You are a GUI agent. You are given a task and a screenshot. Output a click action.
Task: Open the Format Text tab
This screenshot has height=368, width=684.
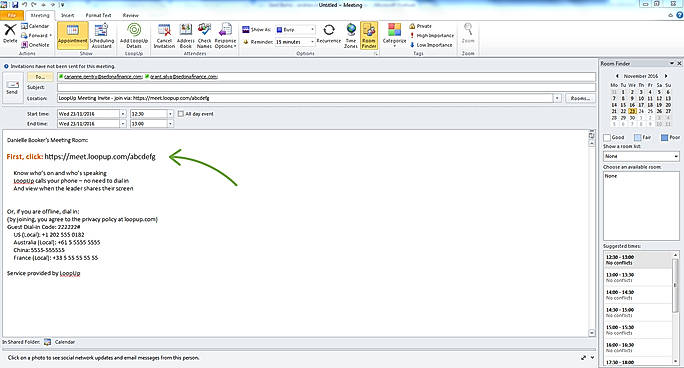[x=99, y=15]
